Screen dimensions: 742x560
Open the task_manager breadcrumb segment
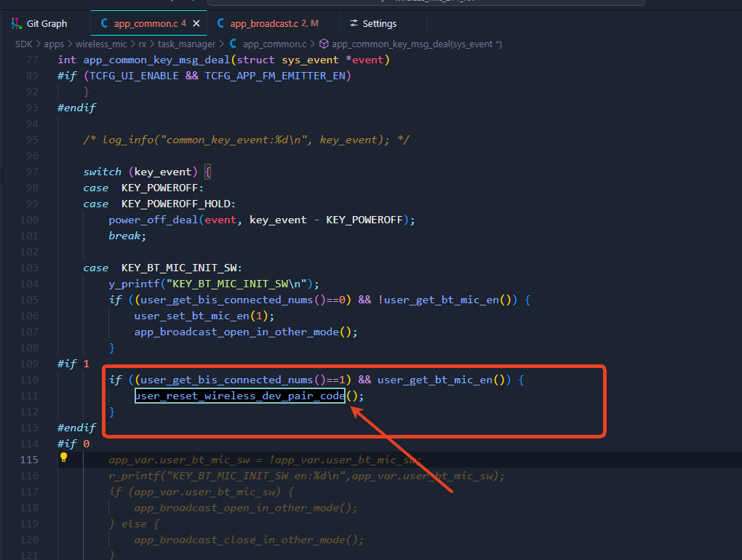pos(186,44)
